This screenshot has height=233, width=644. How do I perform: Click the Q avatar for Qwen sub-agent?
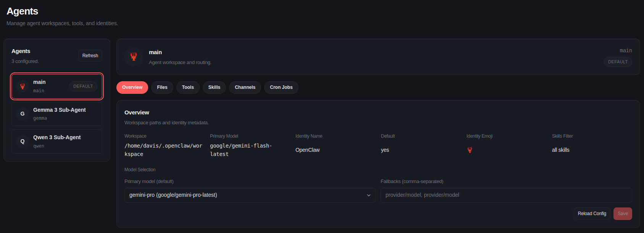23,141
